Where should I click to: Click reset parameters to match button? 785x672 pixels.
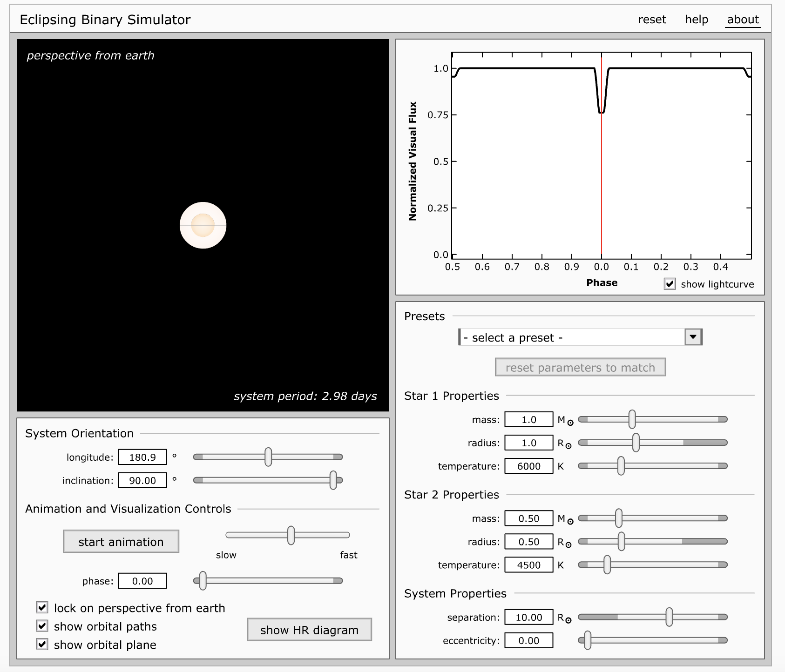[x=580, y=367]
